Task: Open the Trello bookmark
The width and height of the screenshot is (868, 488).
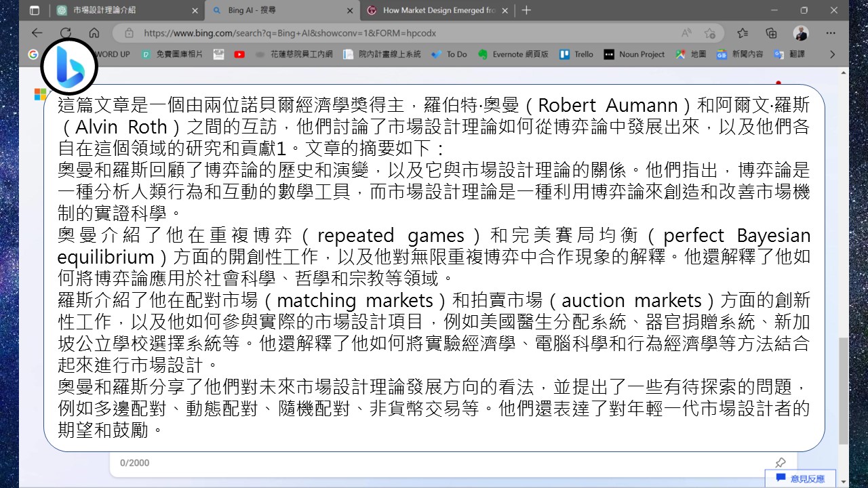Action: [x=576, y=54]
